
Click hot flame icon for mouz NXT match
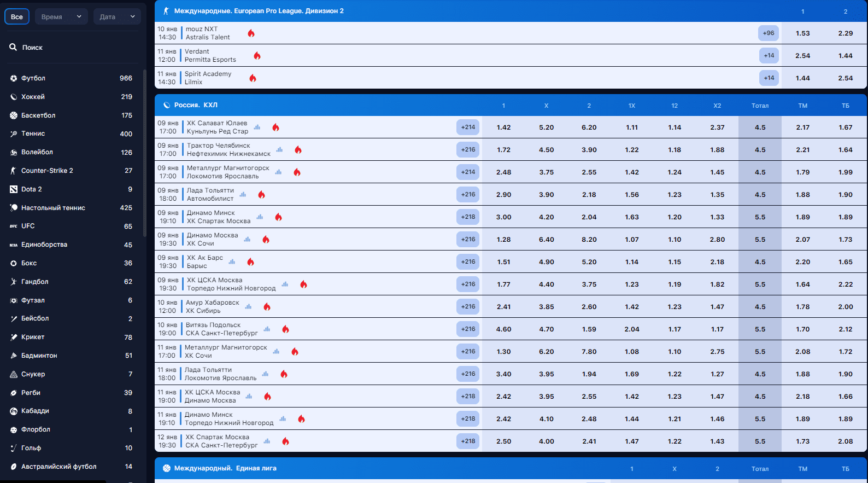click(251, 33)
